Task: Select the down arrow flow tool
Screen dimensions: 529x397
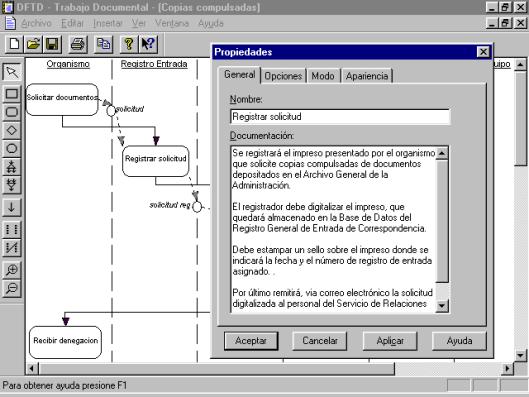Action: coord(12,207)
